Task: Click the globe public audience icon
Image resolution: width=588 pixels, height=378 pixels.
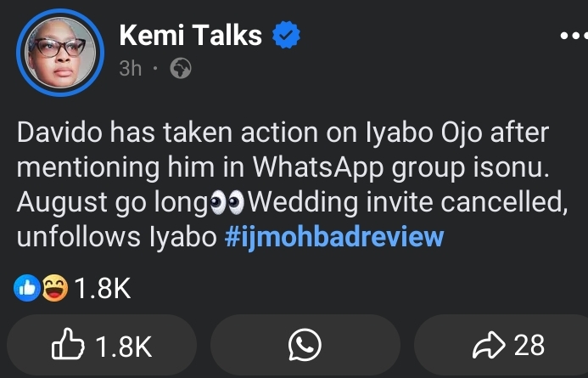Action: [181, 69]
